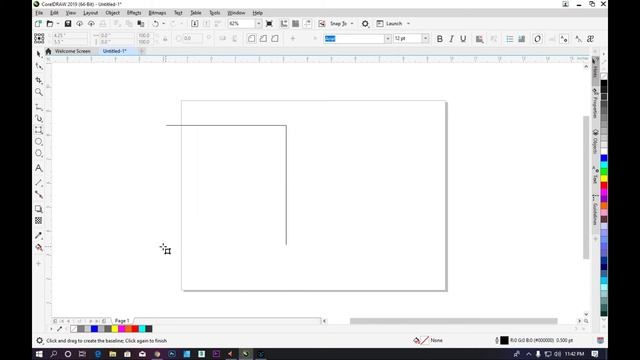Select the Interactive Fill tool
This screenshot has height=360, width=640.
tap(39, 247)
